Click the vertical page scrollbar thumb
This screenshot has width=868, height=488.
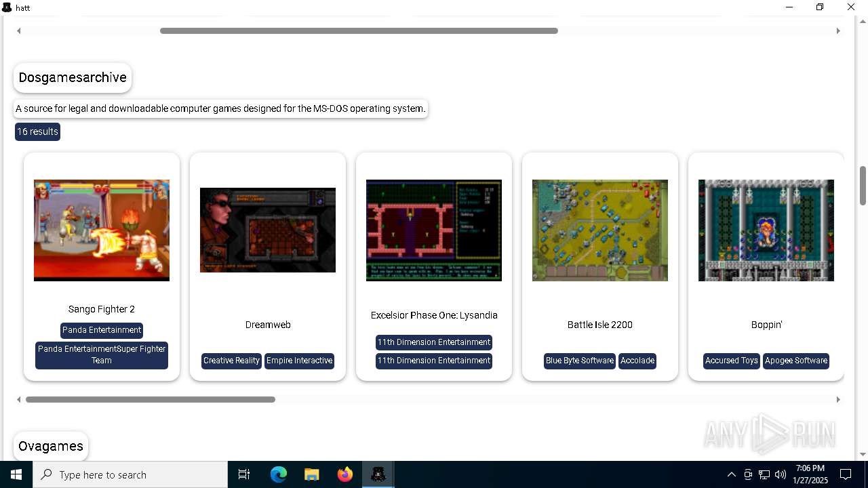click(x=863, y=185)
